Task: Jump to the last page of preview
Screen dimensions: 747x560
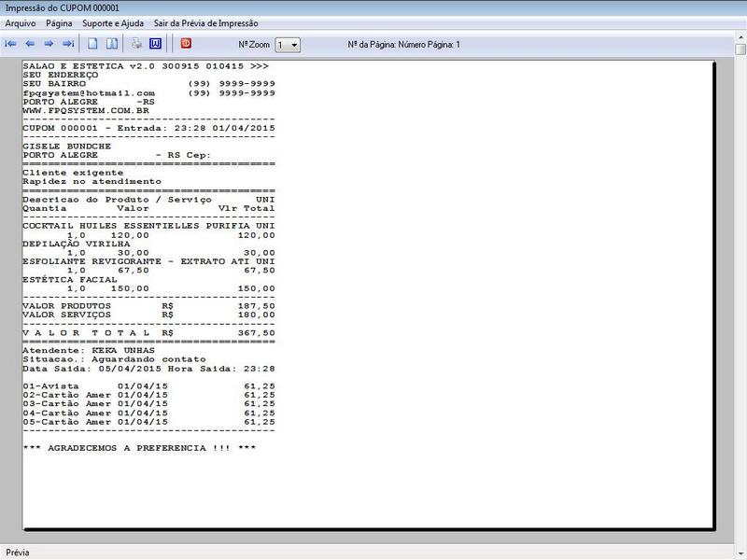Action: [67, 44]
